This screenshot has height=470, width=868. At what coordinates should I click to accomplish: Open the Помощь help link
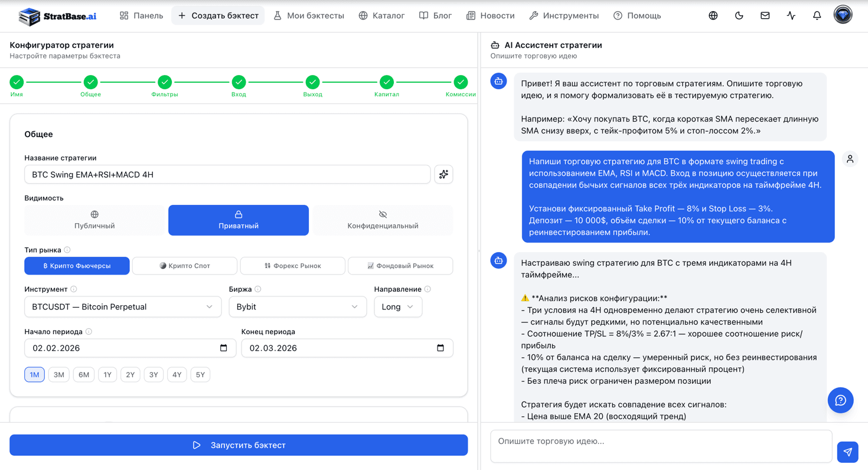click(637, 15)
